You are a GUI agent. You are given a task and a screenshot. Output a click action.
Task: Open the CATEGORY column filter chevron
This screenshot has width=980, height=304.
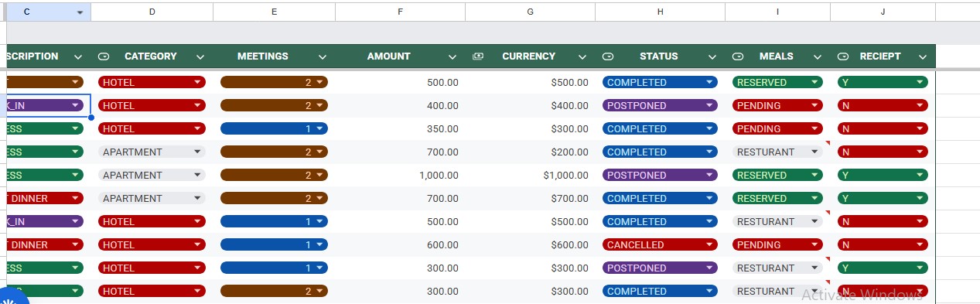tap(200, 56)
